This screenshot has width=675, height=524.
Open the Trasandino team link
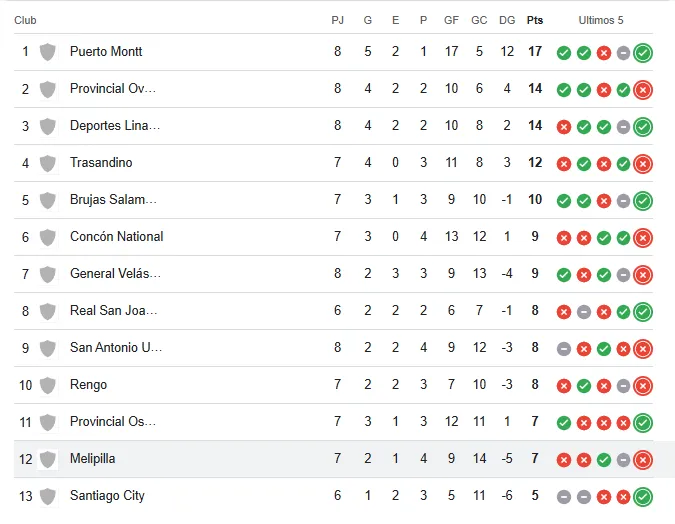pos(101,163)
